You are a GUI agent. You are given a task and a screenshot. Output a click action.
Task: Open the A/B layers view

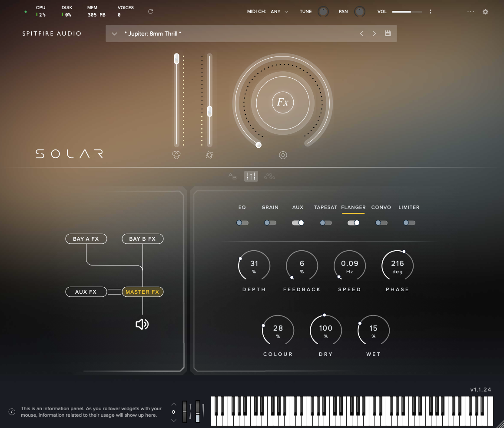[x=233, y=176]
